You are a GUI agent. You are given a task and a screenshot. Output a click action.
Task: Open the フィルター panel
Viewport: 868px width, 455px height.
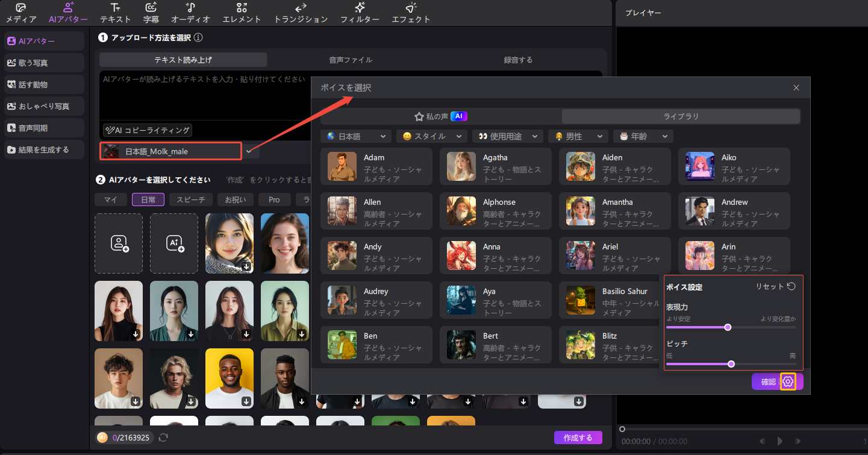click(360, 13)
